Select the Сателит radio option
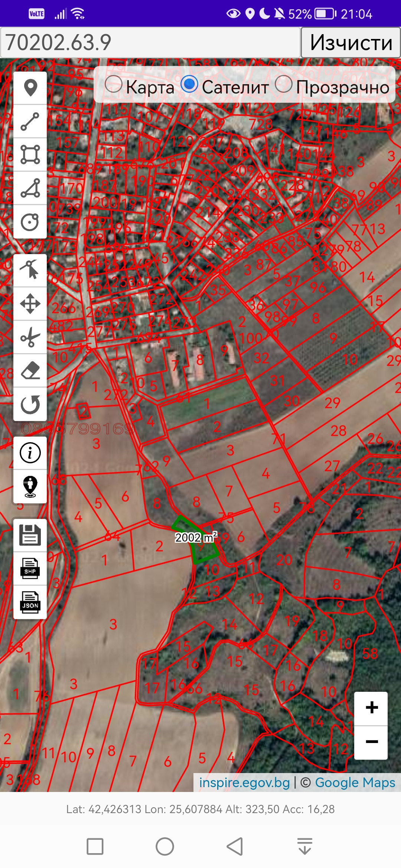This screenshot has width=401, height=868. click(x=189, y=85)
